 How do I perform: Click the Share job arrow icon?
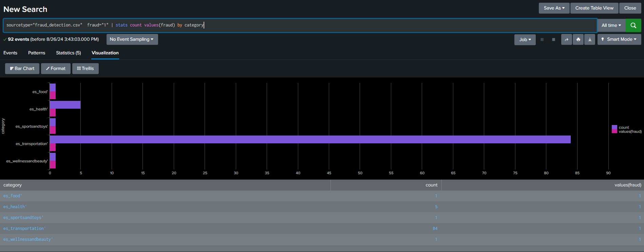tap(566, 40)
